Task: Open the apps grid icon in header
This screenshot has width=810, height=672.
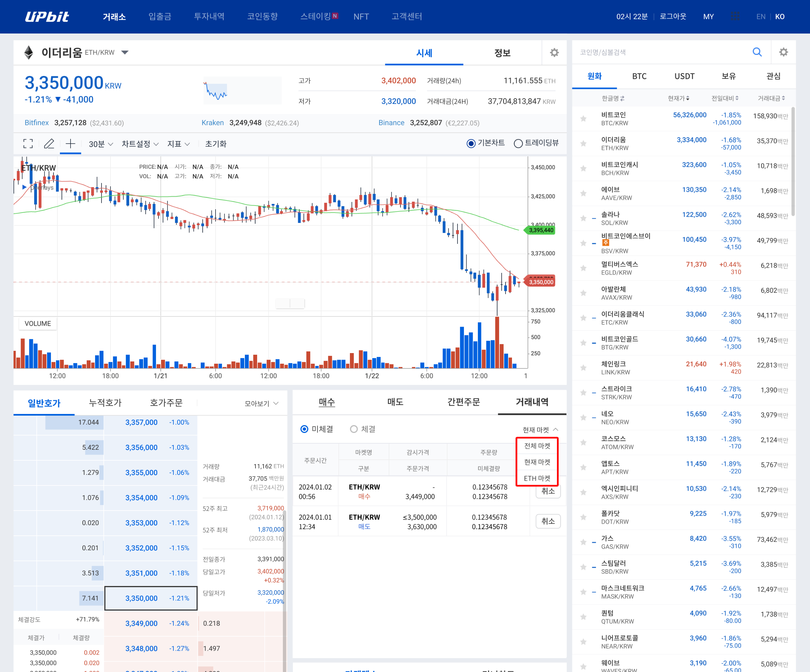Action: click(735, 16)
